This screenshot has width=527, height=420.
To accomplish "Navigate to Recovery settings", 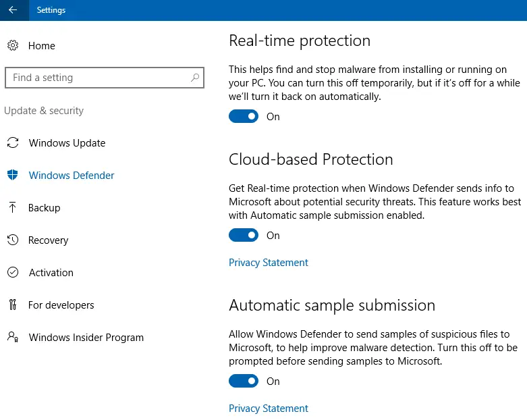I will point(48,240).
